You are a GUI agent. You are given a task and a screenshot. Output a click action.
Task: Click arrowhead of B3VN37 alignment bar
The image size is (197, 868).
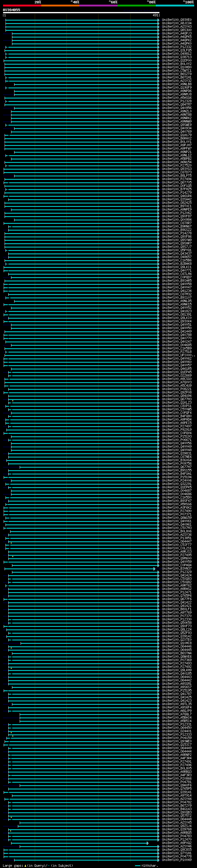click(x=155, y=568)
